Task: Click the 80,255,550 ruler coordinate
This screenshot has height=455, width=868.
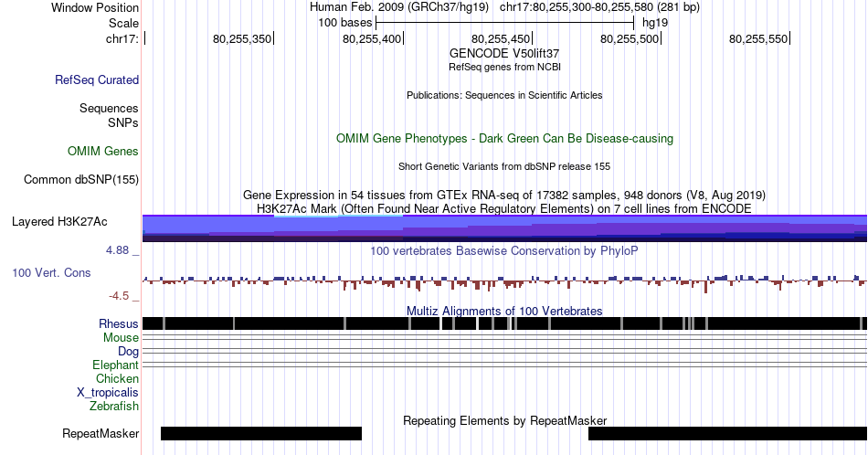Action: (759, 38)
